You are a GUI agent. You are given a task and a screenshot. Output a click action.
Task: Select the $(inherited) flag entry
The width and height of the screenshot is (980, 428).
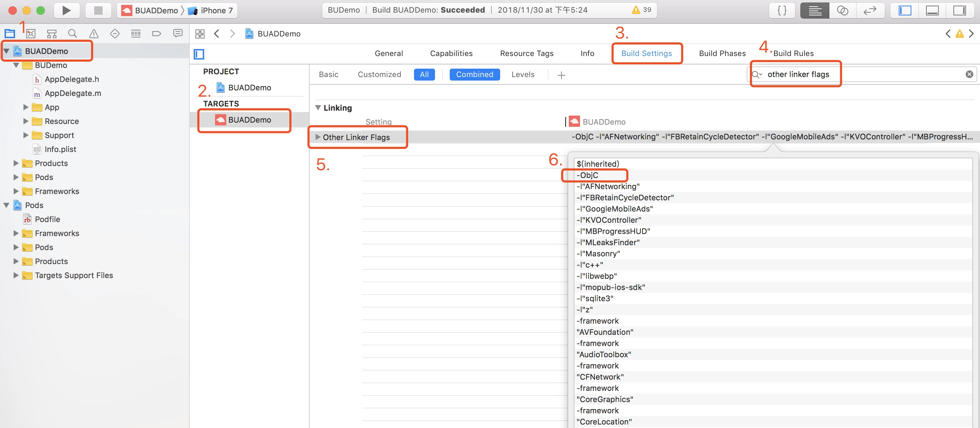click(598, 164)
